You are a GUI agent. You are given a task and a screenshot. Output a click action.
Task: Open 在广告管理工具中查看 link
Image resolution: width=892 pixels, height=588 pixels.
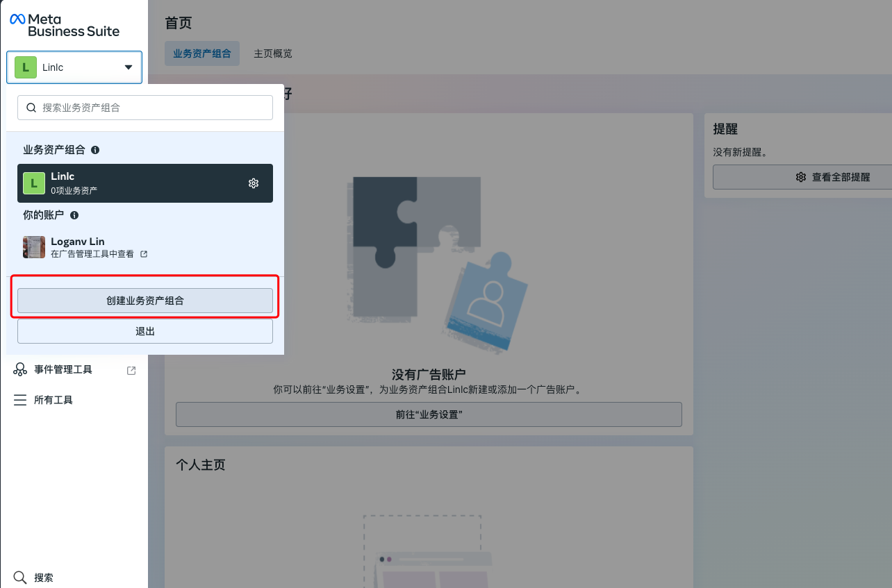(92, 254)
